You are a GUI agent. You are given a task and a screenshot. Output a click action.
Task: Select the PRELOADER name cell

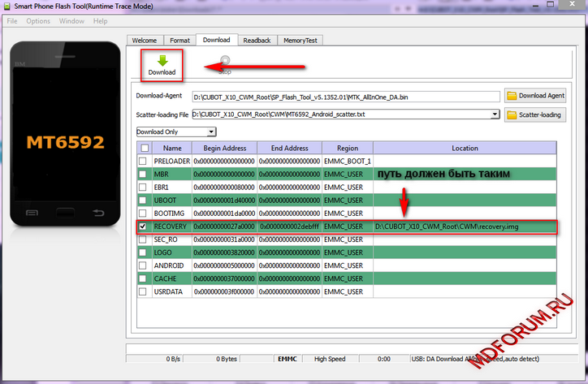tap(172, 162)
